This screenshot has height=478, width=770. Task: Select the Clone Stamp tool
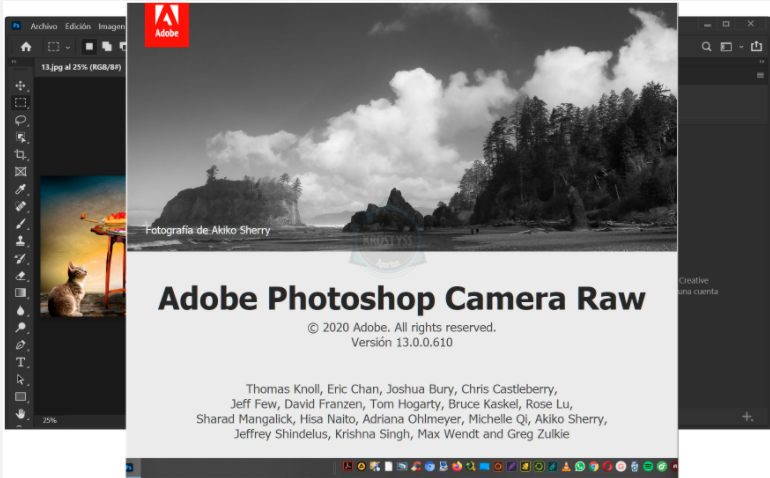pos(20,241)
